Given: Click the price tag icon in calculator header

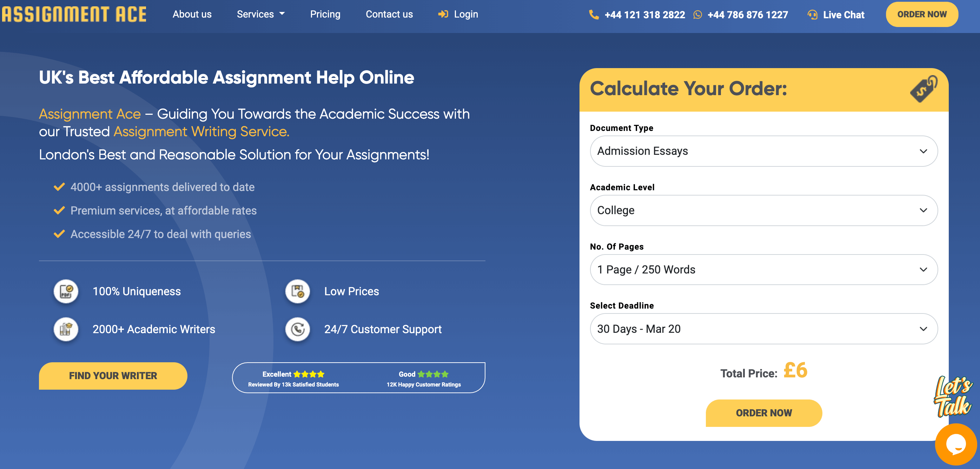Looking at the screenshot, I should click(923, 89).
